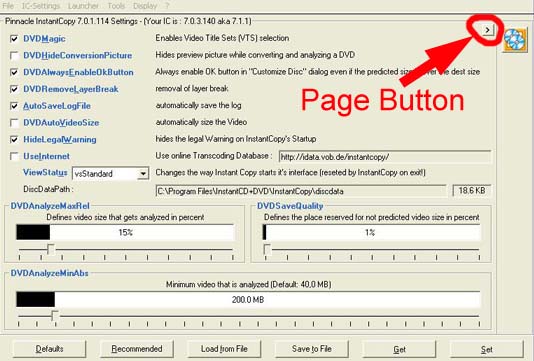The width and height of the screenshot is (534, 361).
Task: Click the disc icon at top right
Action: [515, 40]
